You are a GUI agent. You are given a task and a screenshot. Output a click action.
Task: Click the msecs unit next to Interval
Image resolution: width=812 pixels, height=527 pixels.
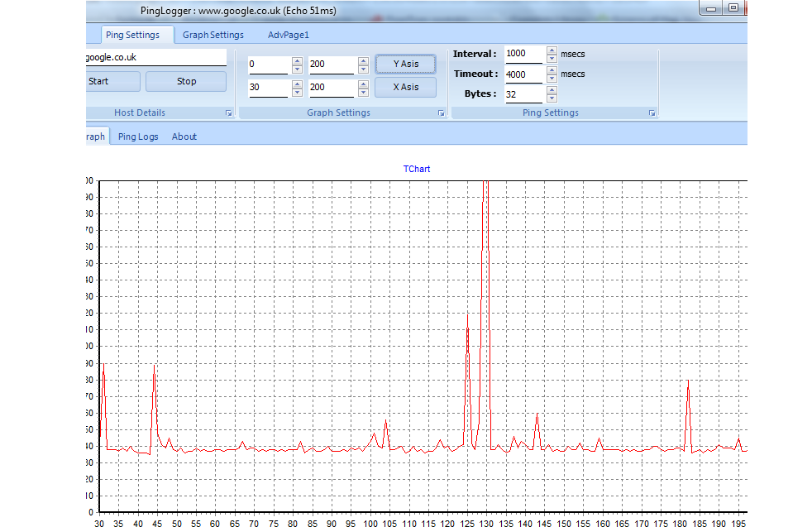pos(573,54)
